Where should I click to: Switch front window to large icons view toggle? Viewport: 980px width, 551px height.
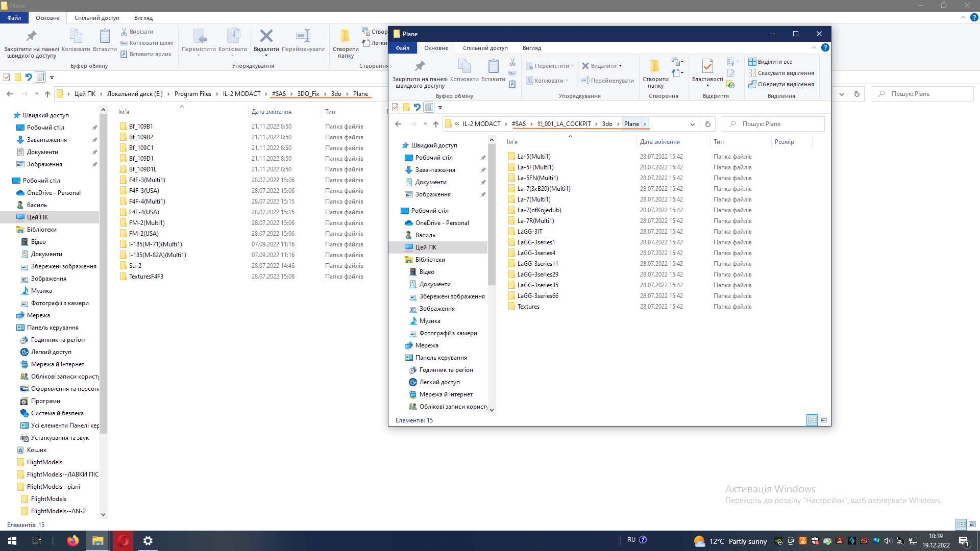click(823, 420)
